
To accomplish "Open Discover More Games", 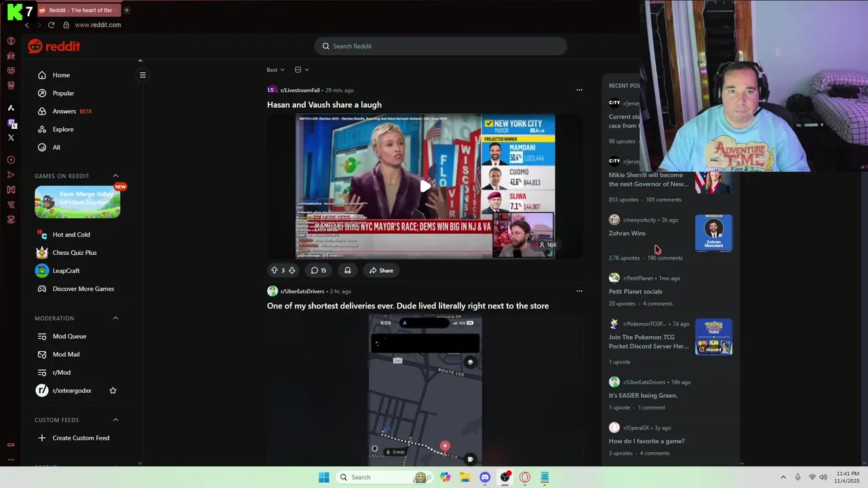I will pos(83,289).
